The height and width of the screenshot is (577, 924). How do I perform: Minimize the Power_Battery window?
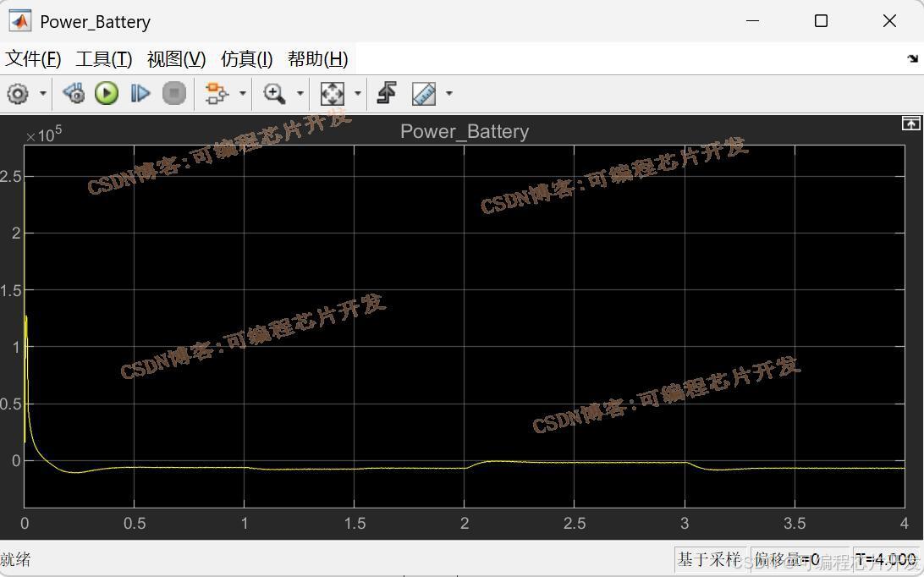[752, 21]
